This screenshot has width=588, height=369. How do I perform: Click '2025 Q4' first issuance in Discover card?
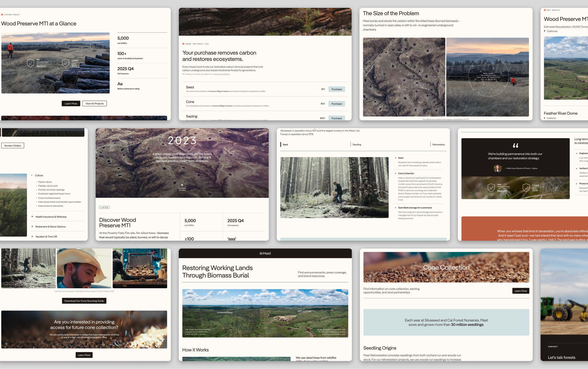[x=235, y=221]
